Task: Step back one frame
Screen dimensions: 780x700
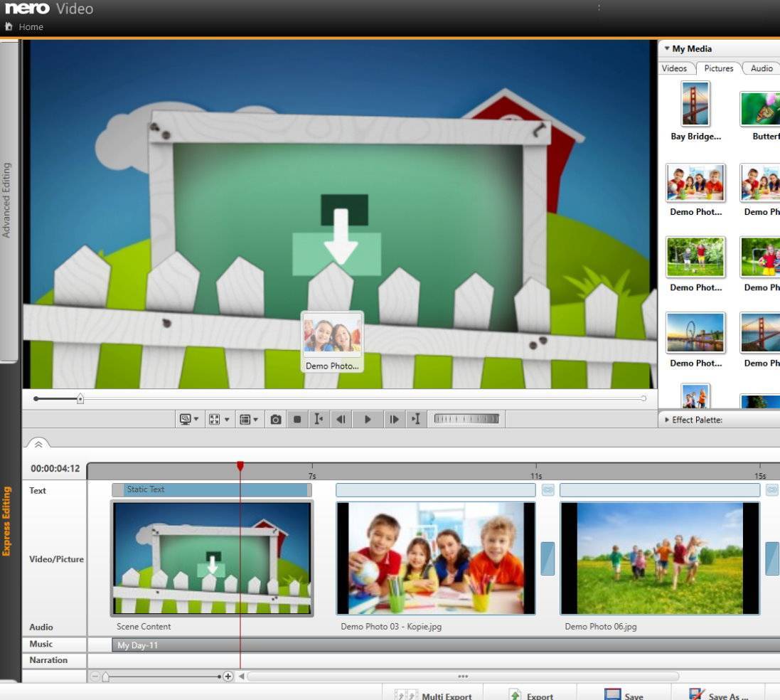Action: [x=341, y=420]
